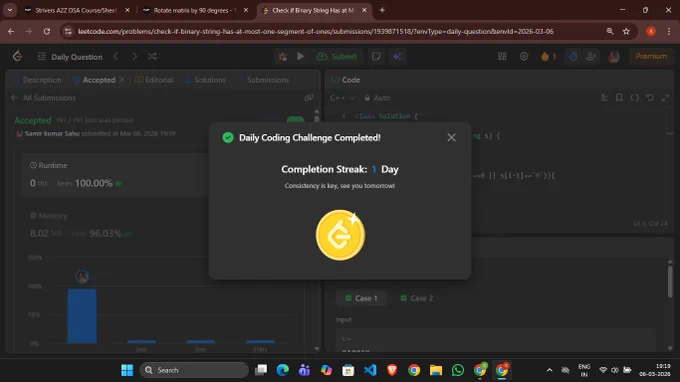Reset code with the undo arrow icon
This screenshot has height=382, width=680.
click(650, 98)
